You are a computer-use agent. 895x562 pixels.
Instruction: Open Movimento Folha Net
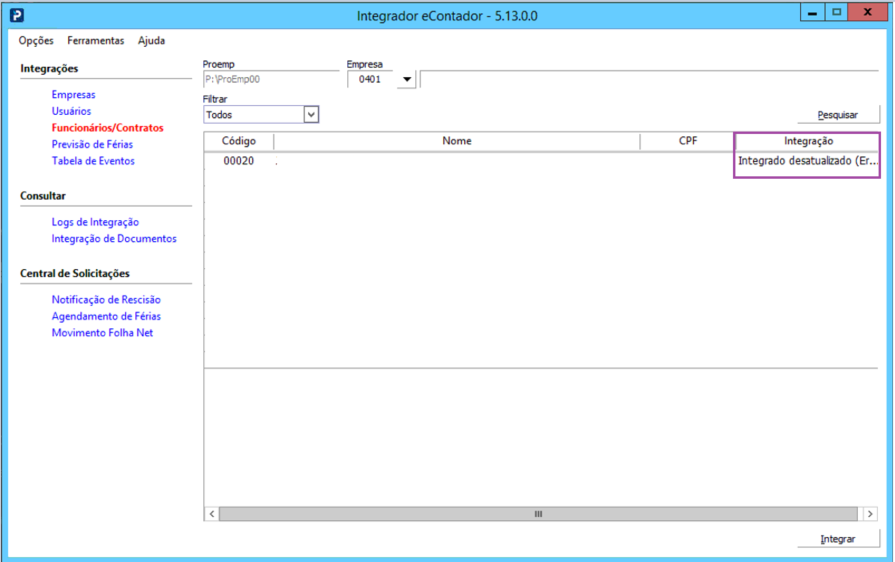click(x=102, y=333)
